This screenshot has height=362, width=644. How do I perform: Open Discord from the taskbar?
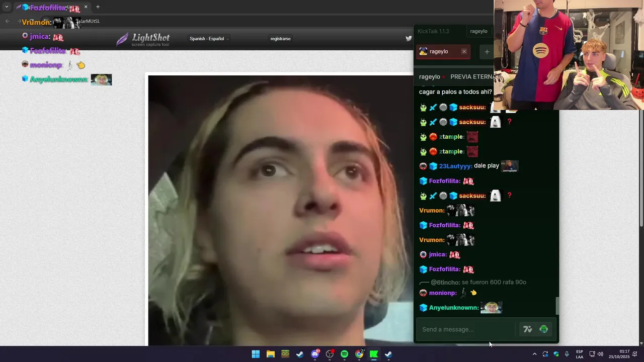point(315,354)
